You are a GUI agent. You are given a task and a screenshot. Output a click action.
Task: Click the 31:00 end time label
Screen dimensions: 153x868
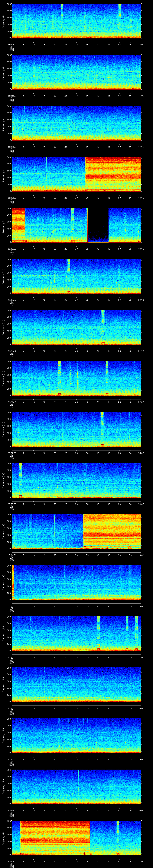click(x=141, y=861)
